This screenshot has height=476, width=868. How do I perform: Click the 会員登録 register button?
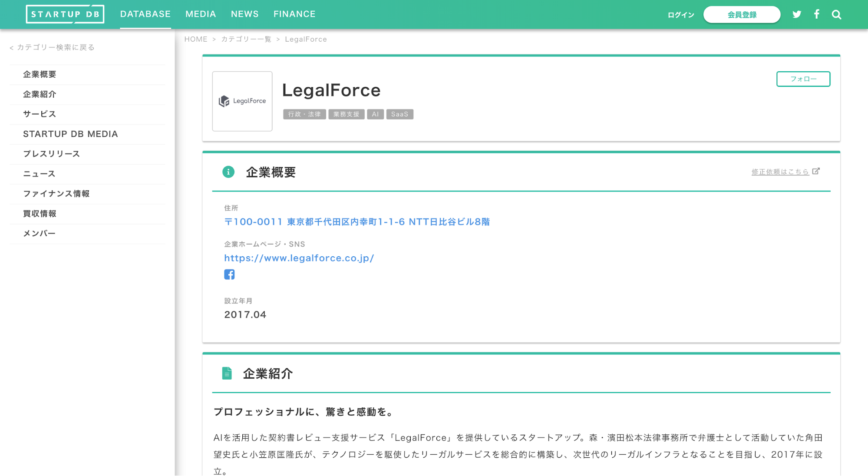(x=742, y=15)
